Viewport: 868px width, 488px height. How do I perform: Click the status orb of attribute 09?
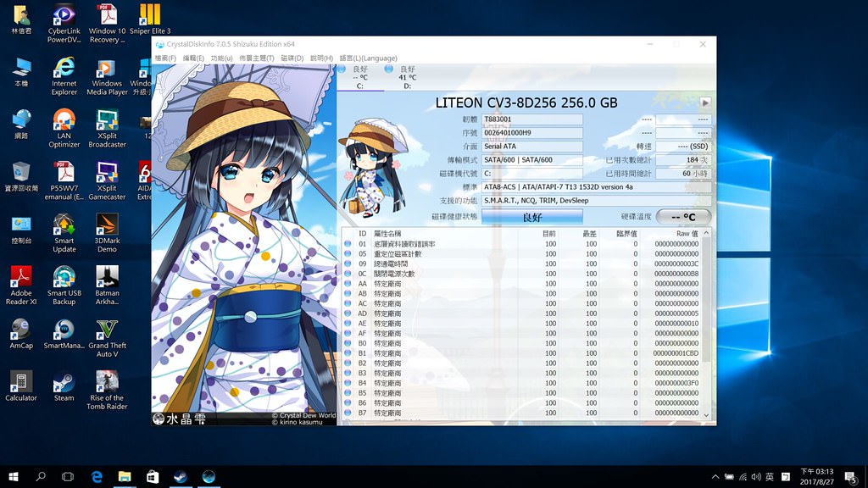348,264
